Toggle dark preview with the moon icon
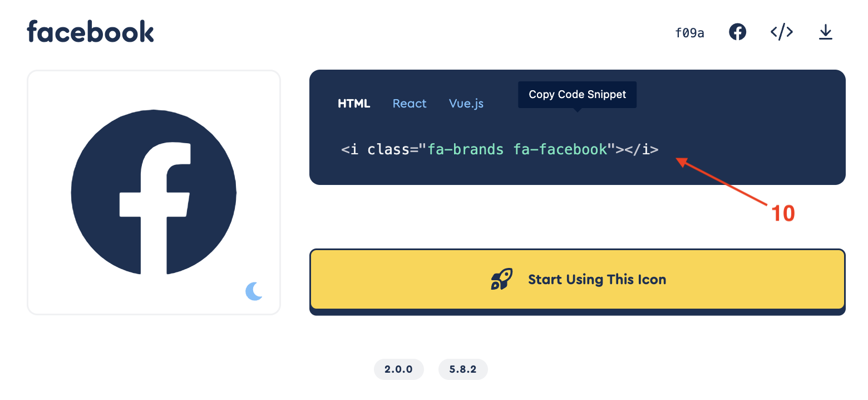The height and width of the screenshot is (400, 868). coord(254,291)
